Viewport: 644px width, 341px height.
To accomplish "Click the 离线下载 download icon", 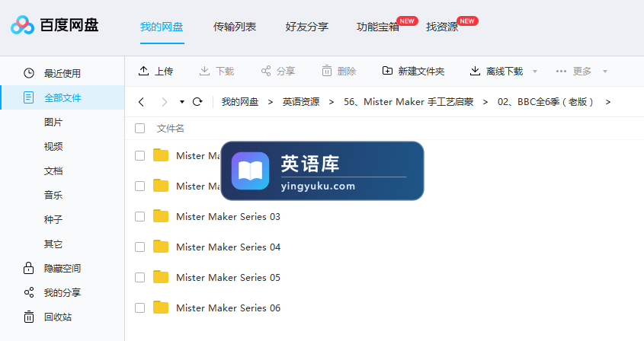I will [x=475, y=71].
